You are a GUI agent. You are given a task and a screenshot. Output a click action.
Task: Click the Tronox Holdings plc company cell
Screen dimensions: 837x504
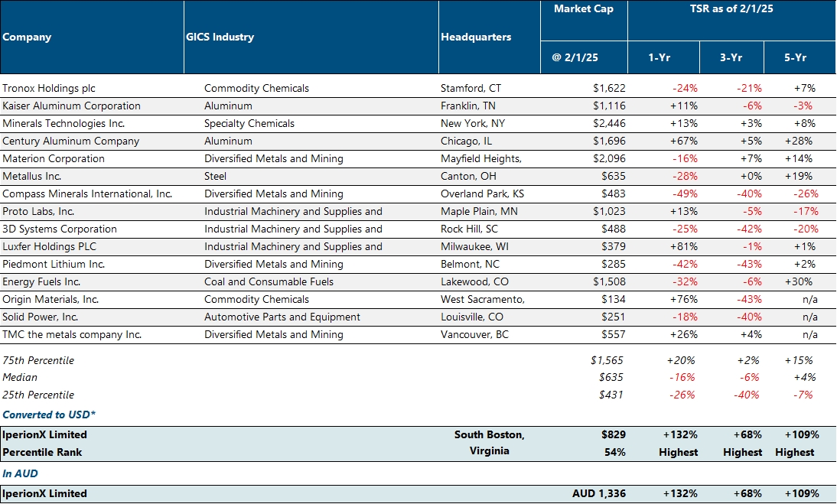click(49, 89)
